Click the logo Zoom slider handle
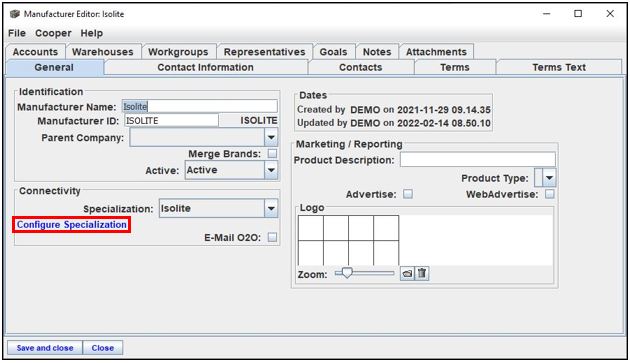This screenshot has width=630, height=363. 347,273
